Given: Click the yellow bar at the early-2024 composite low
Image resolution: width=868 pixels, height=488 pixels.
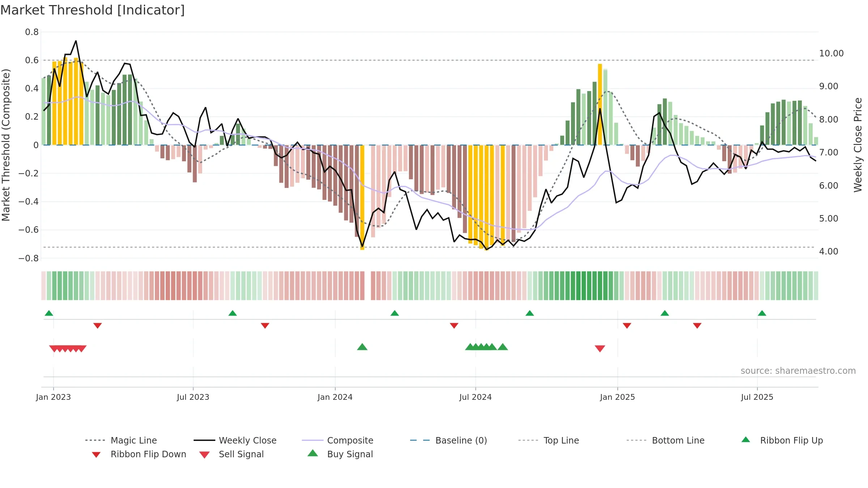Looking at the screenshot, I should tap(362, 197).
